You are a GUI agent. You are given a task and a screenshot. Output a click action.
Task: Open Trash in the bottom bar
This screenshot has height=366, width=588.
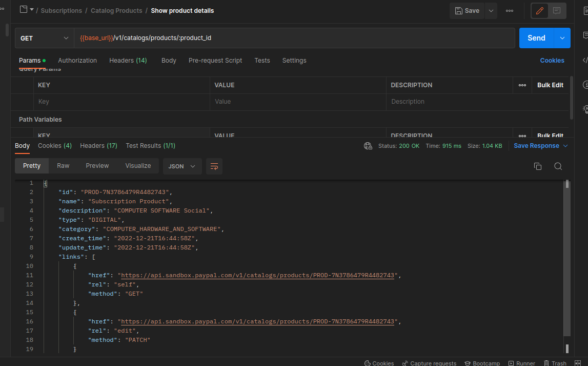click(x=555, y=363)
